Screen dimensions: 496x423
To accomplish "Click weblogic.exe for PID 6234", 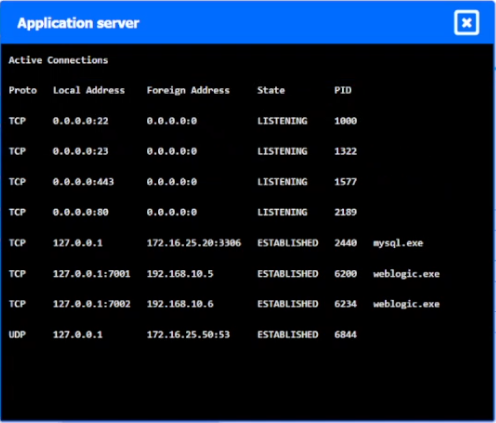I will 406,304.
